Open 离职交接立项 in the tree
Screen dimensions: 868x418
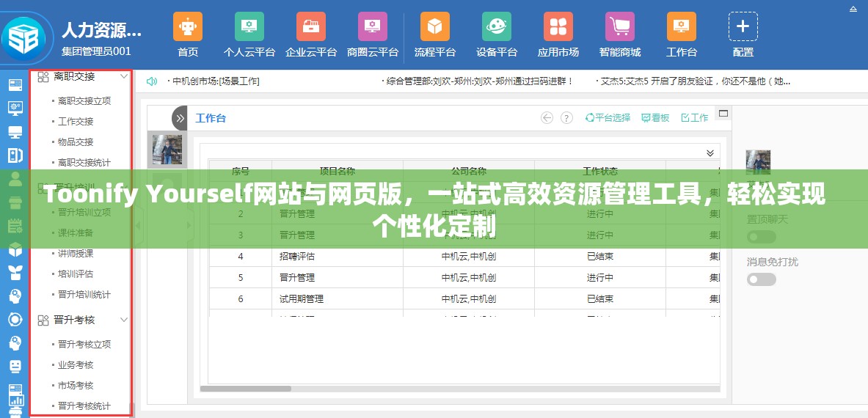[84, 100]
